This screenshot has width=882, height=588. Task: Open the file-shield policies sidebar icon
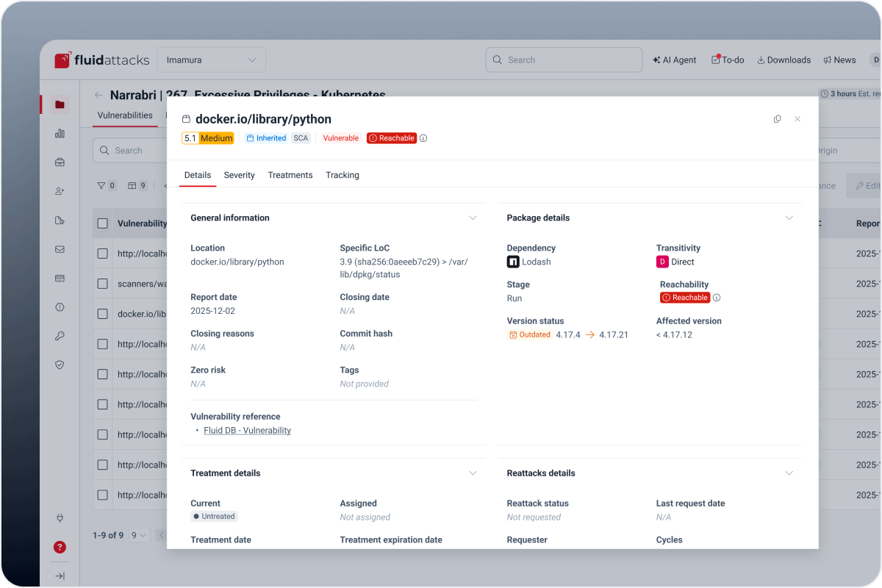60,220
